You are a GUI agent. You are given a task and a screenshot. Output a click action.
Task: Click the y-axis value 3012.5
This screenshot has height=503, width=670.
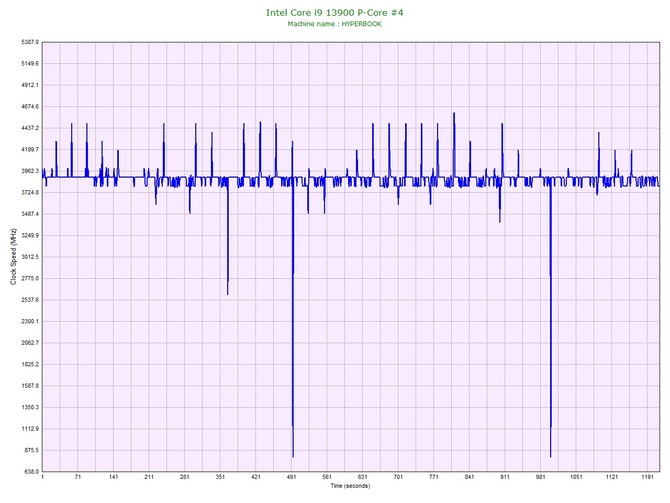tap(30, 257)
